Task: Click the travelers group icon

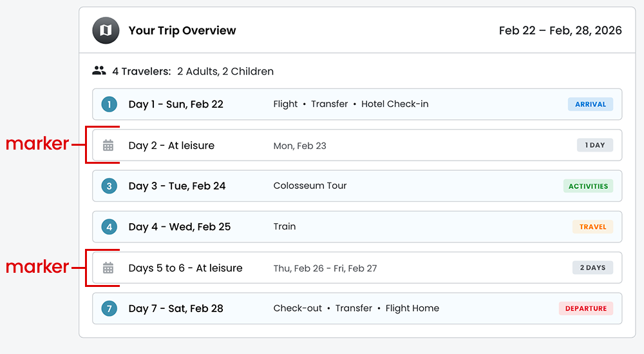Action: pos(99,71)
